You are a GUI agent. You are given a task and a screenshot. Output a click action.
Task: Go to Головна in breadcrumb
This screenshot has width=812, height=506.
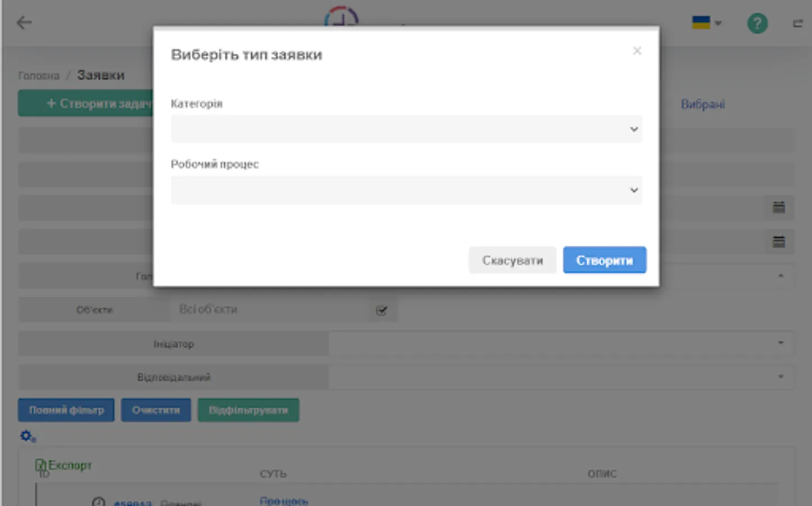(39, 76)
